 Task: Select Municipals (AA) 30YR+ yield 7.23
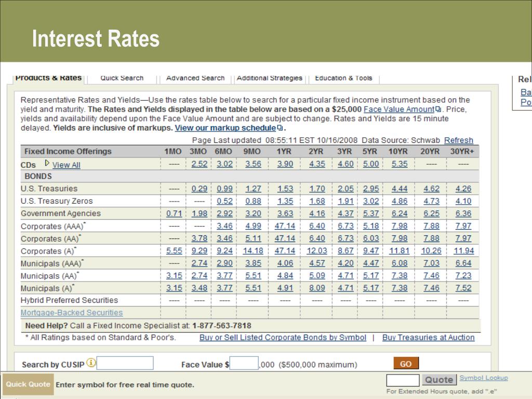coord(463,276)
